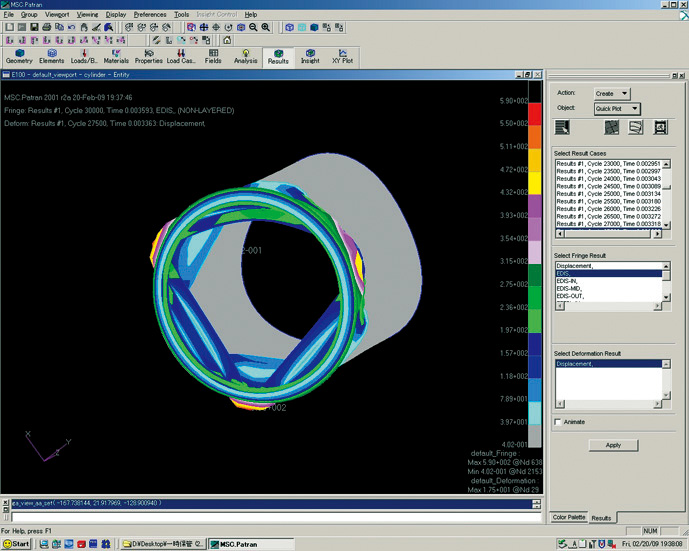Open the Display menu
The height and width of the screenshot is (551, 689).
pyautogui.click(x=116, y=14)
